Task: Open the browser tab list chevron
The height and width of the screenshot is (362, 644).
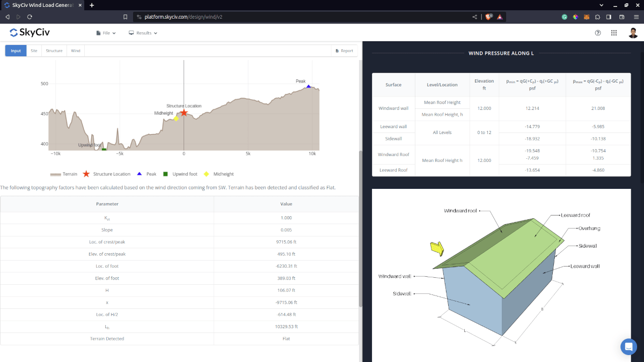Action: tap(601, 5)
